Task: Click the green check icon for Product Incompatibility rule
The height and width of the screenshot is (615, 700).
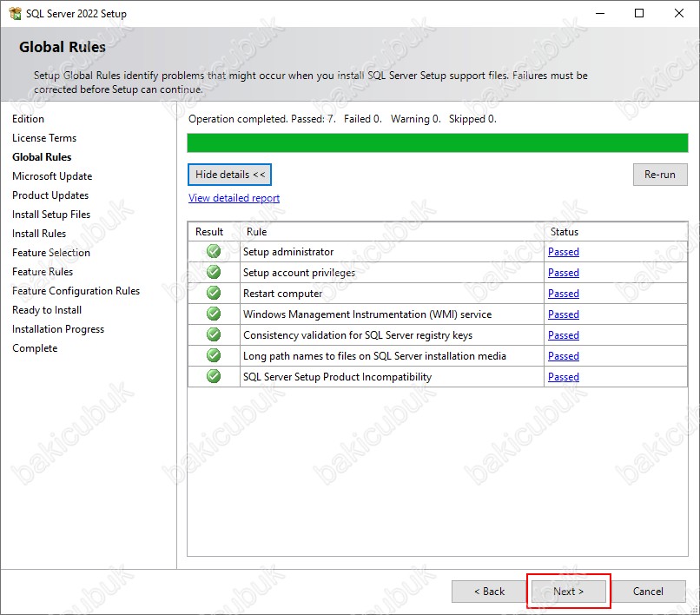Action: (214, 376)
